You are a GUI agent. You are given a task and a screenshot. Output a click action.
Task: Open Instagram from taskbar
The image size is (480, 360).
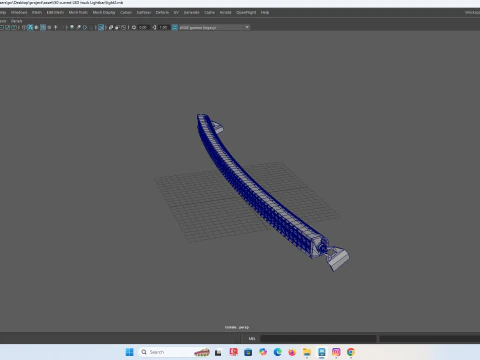pyautogui.click(x=336, y=352)
